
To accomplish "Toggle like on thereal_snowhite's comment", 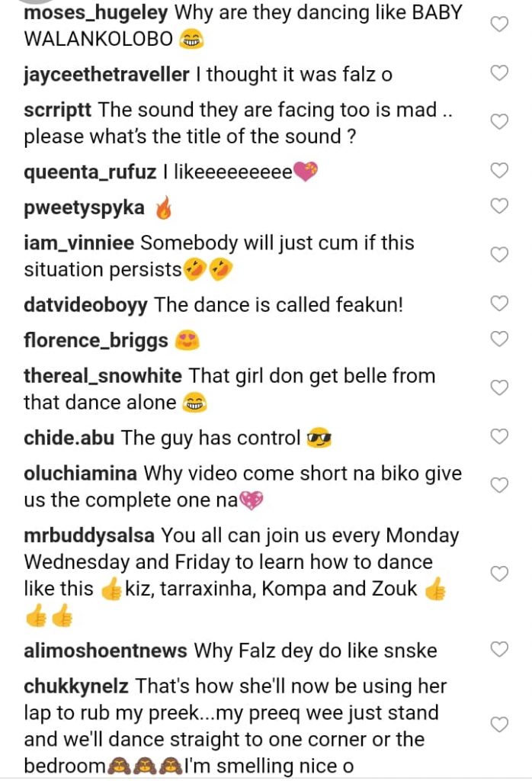I will [x=498, y=387].
